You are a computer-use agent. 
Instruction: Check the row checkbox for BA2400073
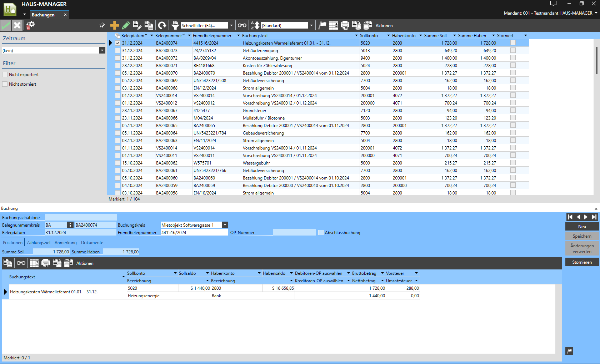point(117,51)
